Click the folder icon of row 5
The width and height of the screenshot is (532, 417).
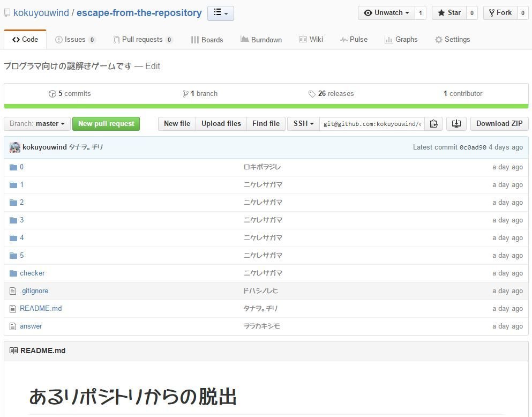tap(13, 255)
